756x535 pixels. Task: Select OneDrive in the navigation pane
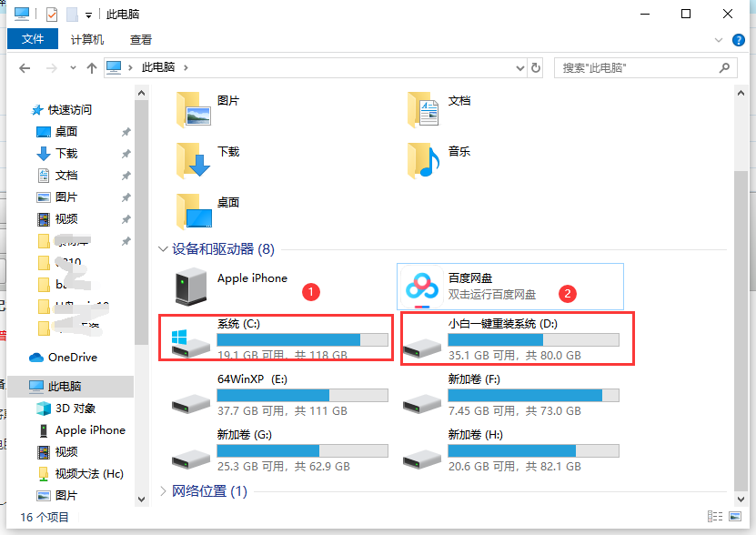click(72, 358)
